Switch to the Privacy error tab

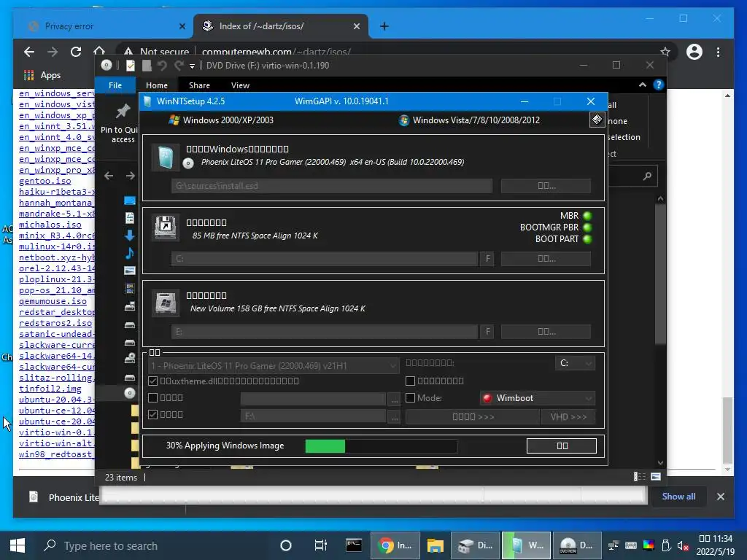pyautogui.click(x=106, y=26)
